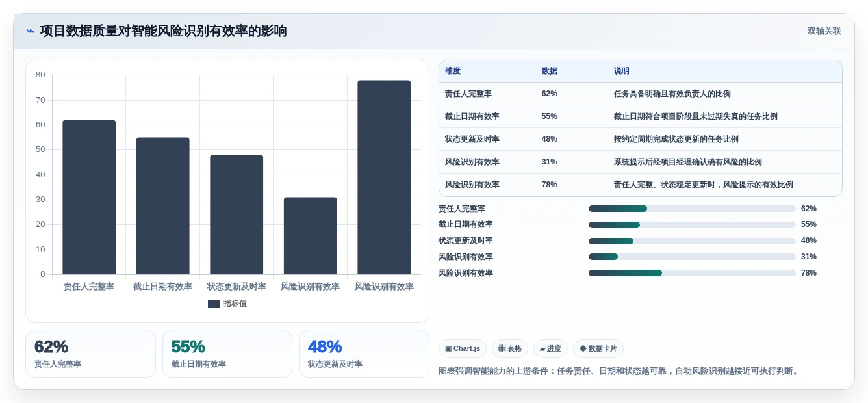Select the 55% 截止日期有效率 data card
Image resolution: width=868 pixels, height=403 pixels.
point(227,354)
